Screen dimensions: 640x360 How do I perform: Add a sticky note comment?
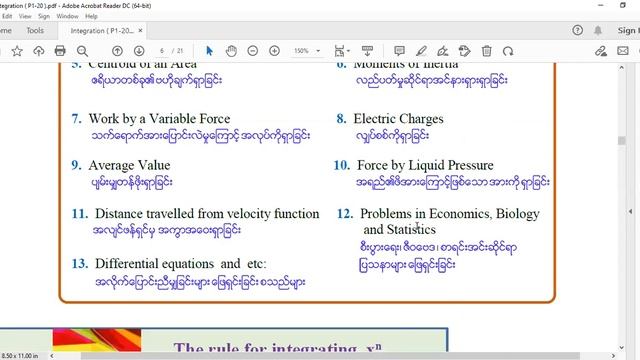(399, 51)
